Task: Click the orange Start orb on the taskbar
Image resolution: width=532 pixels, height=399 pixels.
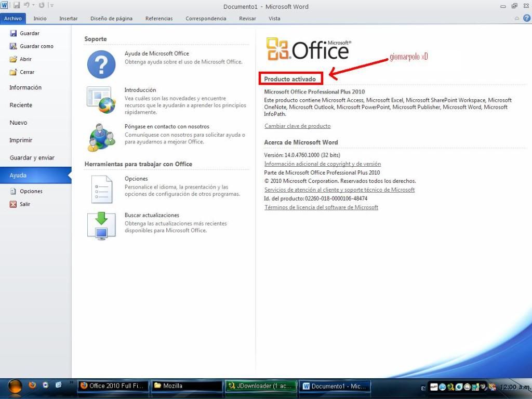Action: pos(15,387)
